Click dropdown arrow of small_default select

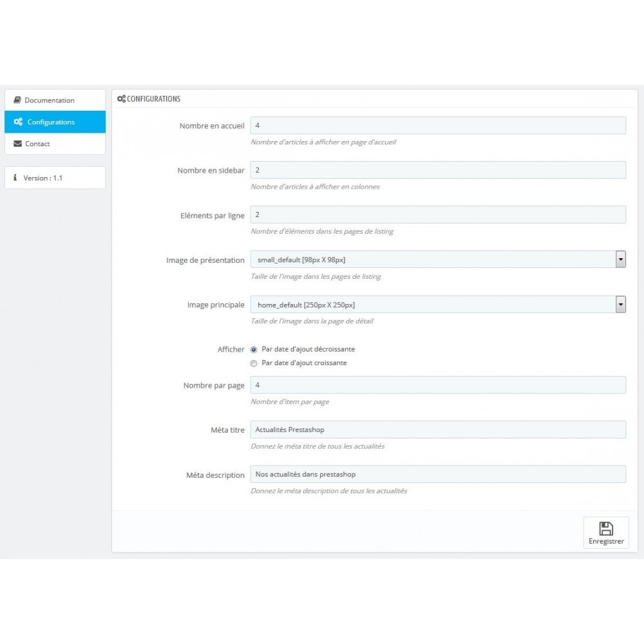pyautogui.click(x=621, y=260)
